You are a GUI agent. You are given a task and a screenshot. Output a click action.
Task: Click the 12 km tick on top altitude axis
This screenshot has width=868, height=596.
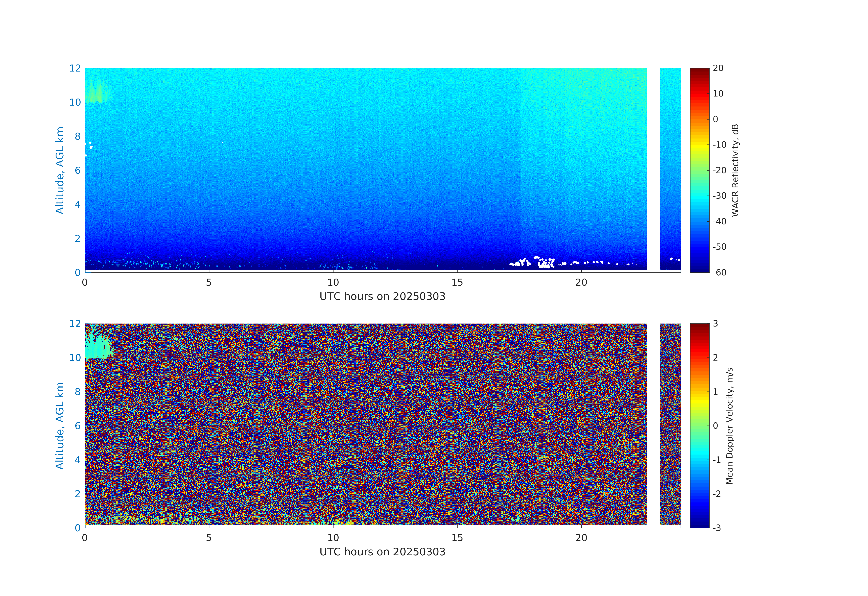[75, 68]
